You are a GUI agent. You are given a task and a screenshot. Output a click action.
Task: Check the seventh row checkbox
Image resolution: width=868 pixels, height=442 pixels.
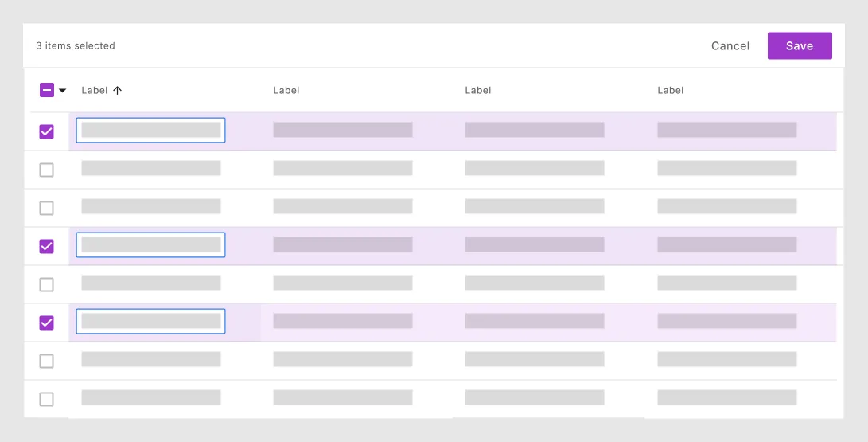pyautogui.click(x=47, y=361)
